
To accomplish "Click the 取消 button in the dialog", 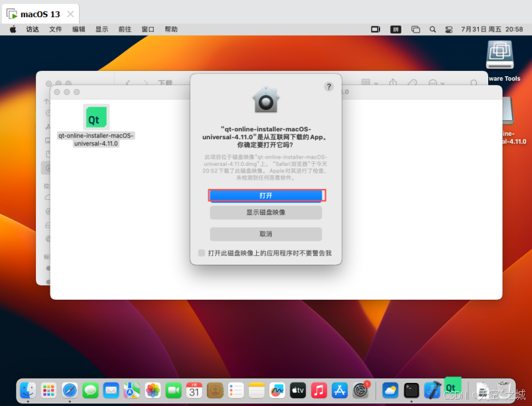I will pyautogui.click(x=265, y=234).
